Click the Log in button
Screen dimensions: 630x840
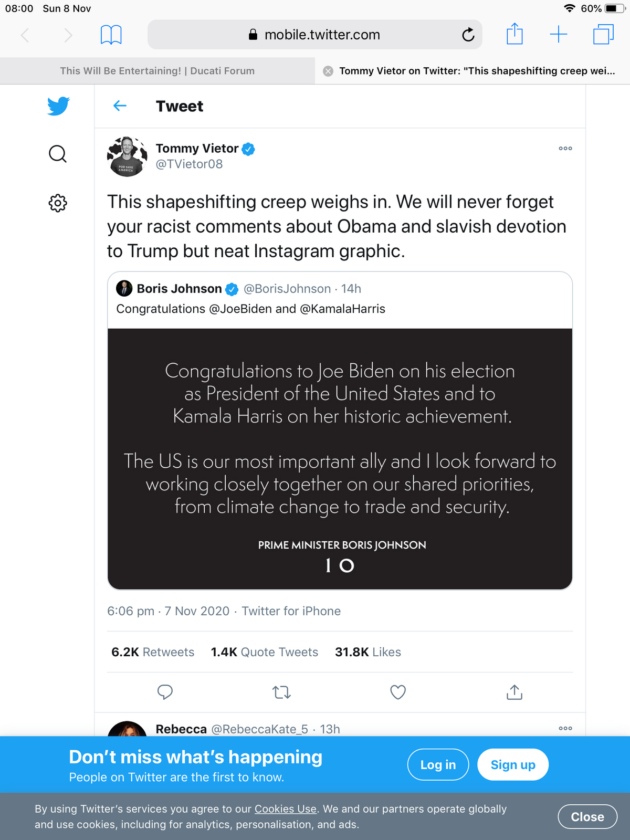tap(438, 765)
